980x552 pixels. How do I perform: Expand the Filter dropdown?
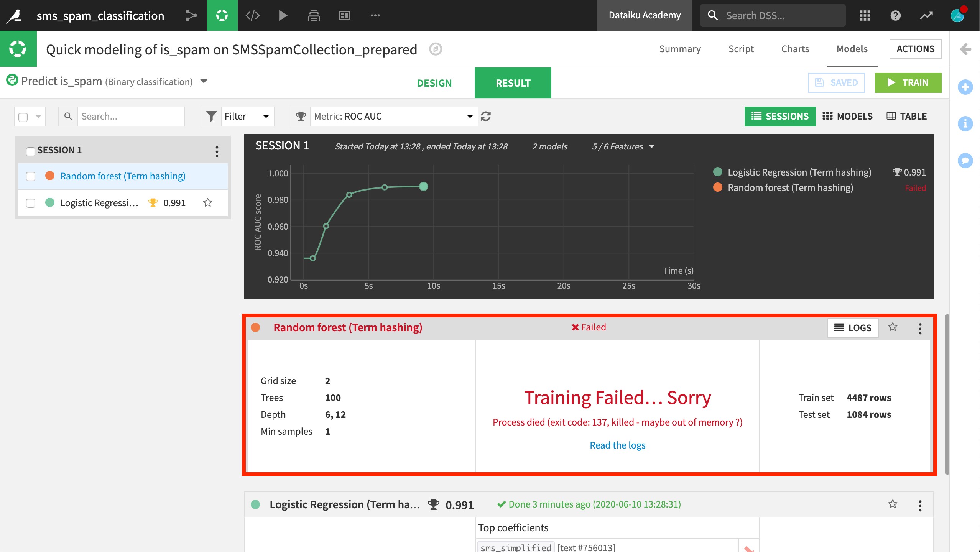click(x=247, y=116)
